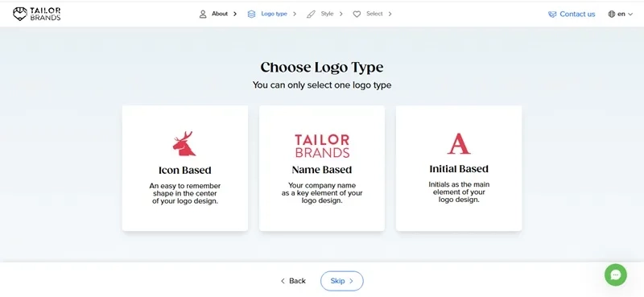Click the red Tailor Brands name graphic
644x297 pixels.
pyautogui.click(x=322, y=146)
